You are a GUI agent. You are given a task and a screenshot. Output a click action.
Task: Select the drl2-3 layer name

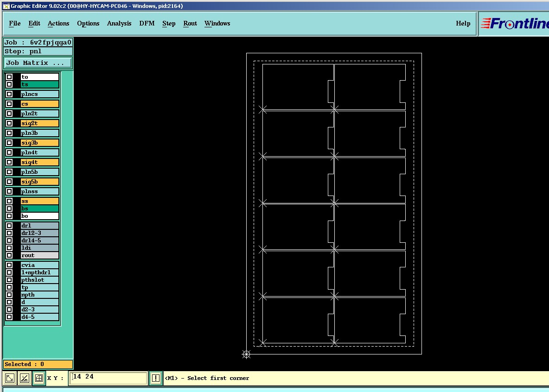[39, 233]
